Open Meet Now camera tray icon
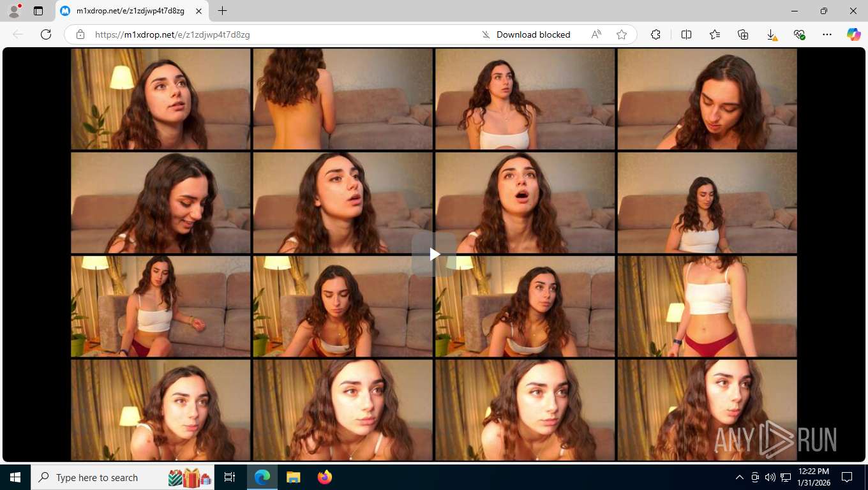Viewport: 868px width, 490px height. click(755, 477)
